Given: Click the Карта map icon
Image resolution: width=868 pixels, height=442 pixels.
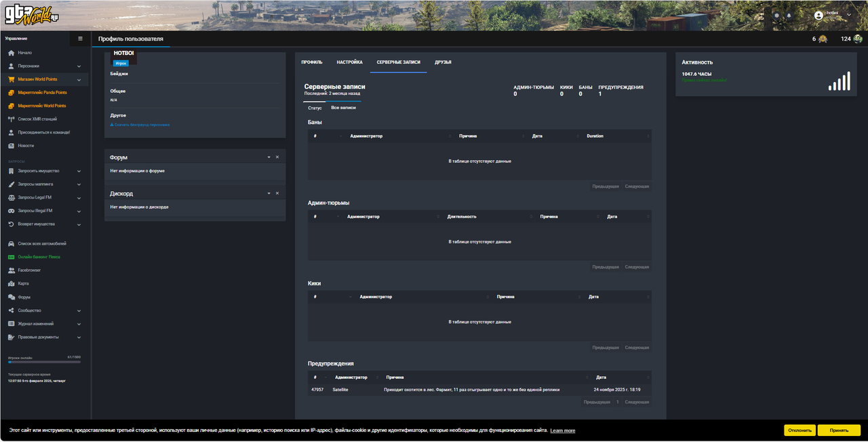Looking at the screenshot, I should click(11, 283).
